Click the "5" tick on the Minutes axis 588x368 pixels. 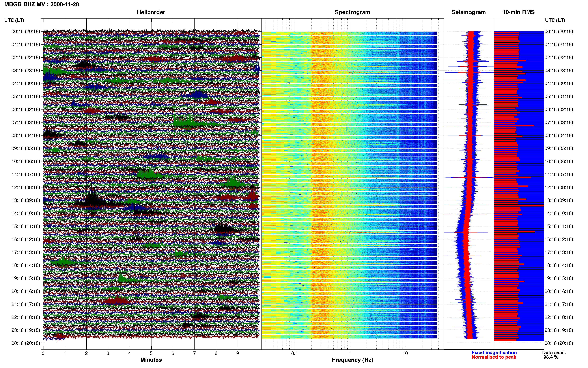point(151,353)
